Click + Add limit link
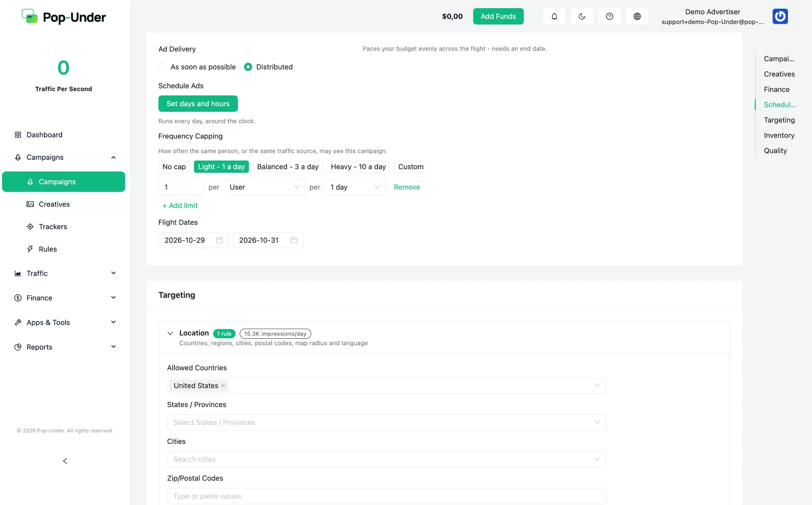 [180, 206]
